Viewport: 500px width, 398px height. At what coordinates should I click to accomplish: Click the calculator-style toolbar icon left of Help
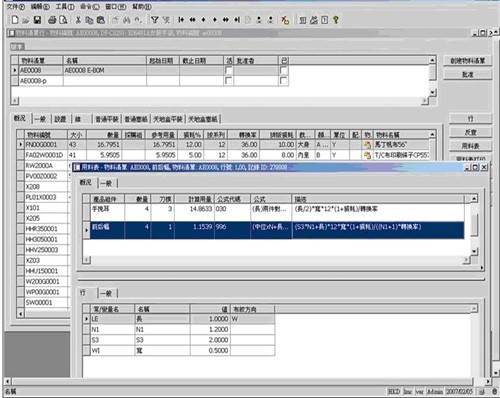(x=325, y=20)
